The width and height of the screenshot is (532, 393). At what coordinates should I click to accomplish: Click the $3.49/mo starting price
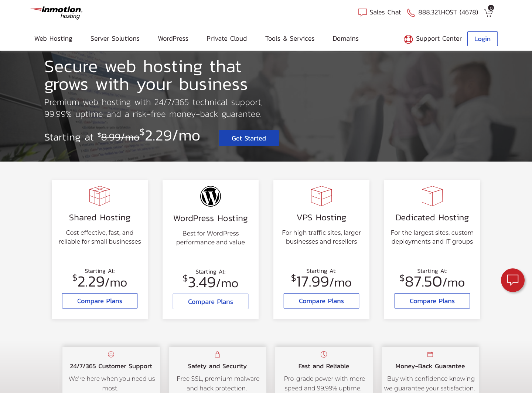pos(211,282)
